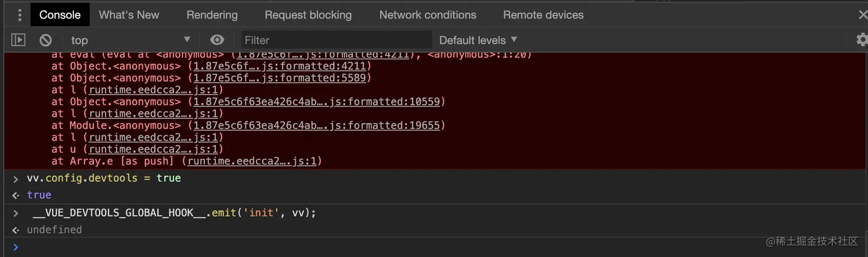
Task: Clear the console with the ban icon
Action: point(45,40)
